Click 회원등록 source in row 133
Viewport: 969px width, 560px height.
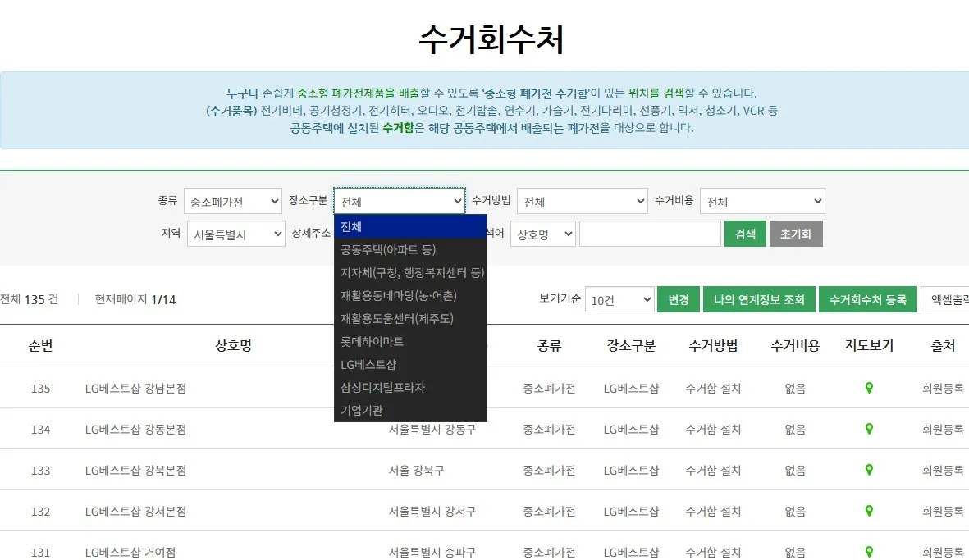point(943,471)
